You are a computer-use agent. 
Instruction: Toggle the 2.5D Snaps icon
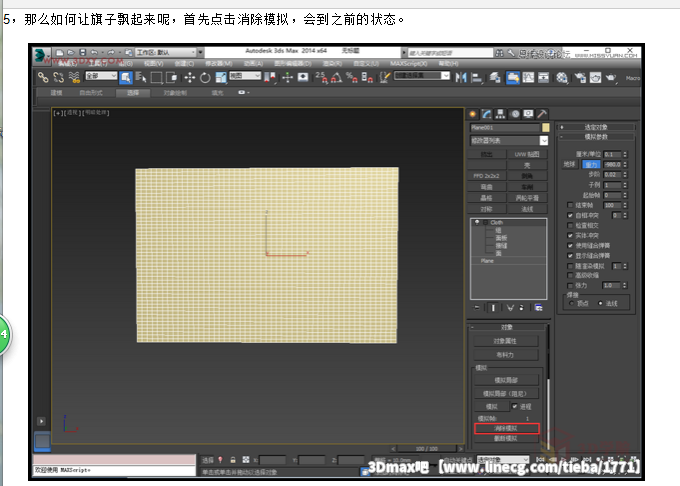coord(321,78)
